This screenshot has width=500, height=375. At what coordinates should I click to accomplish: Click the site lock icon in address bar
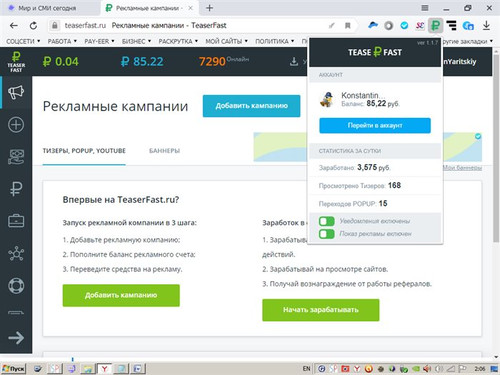(55, 25)
